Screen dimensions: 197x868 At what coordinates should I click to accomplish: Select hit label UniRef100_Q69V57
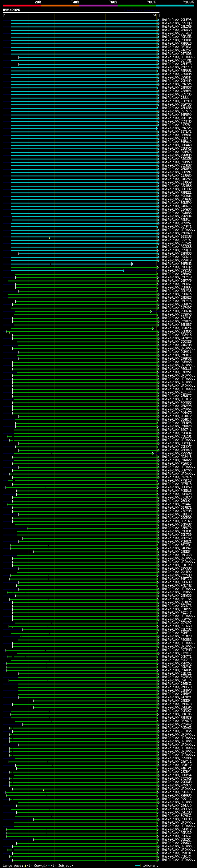coord(177,223)
